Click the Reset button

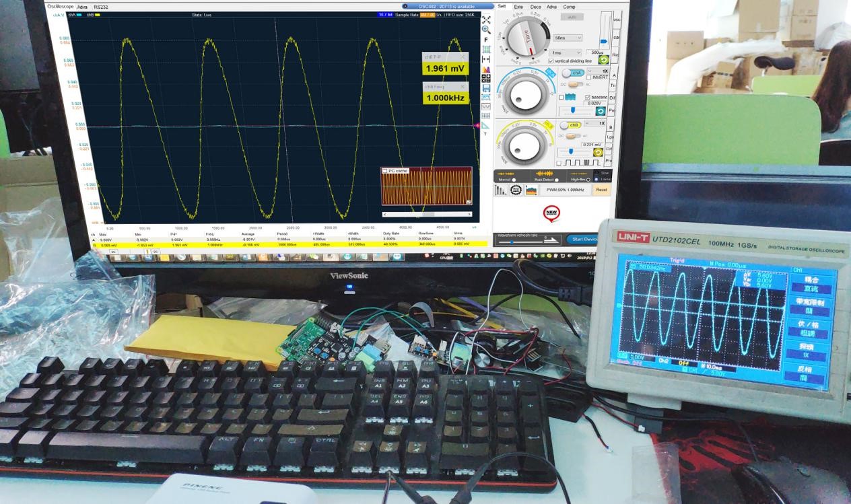(x=601, y=190)
